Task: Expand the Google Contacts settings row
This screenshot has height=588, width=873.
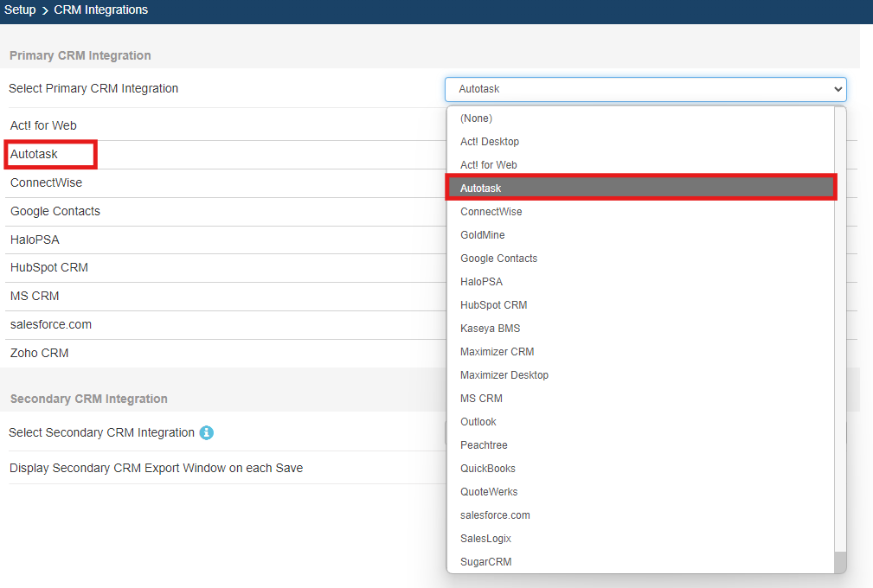Action: (55, 212)
